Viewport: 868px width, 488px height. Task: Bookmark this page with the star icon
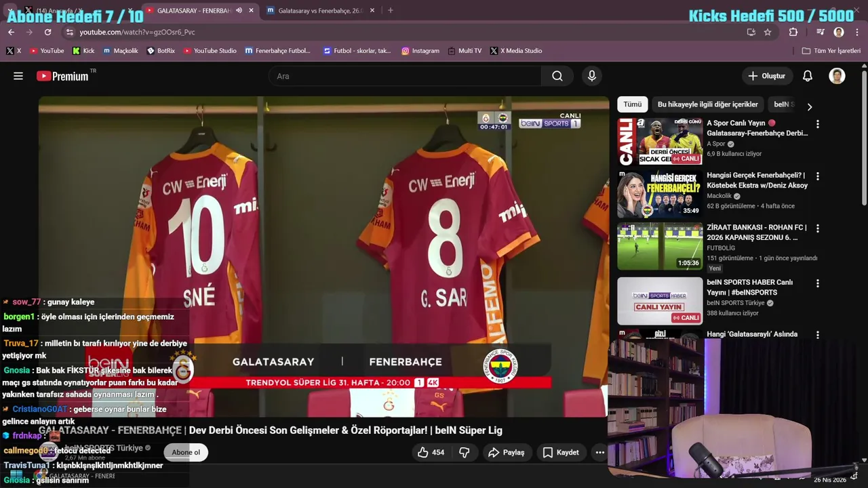[x=768, y=32]
